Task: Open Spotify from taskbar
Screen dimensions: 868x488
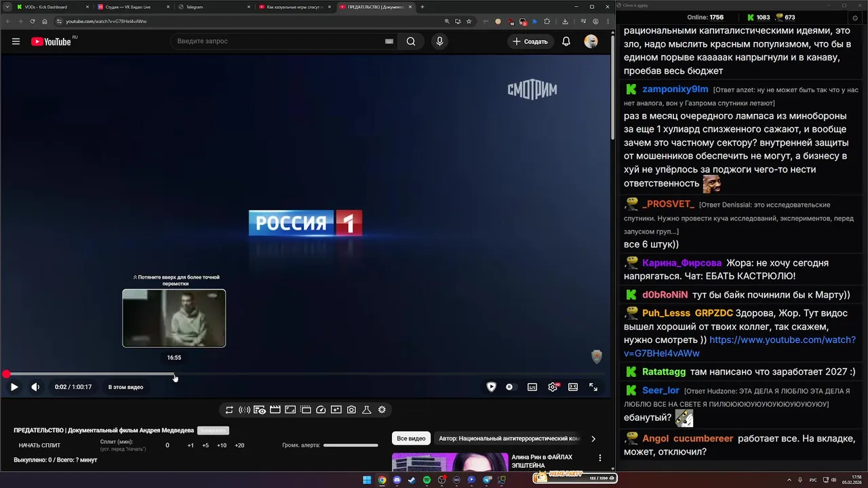Action: (427, 480)
